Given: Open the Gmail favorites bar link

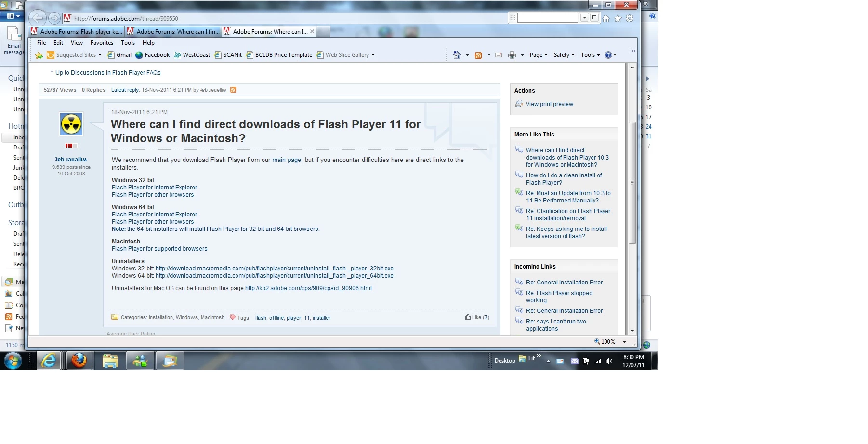Looking at the screenshot, I should point(119,55).
